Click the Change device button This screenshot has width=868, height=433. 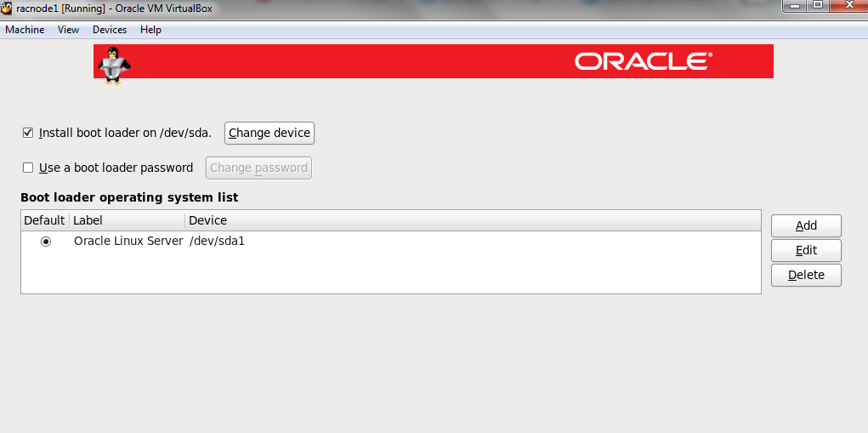[269, 133]
